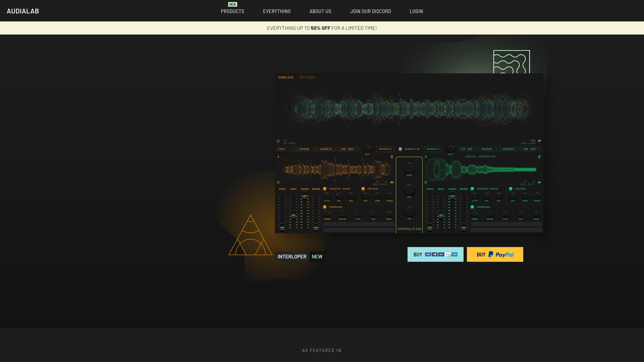Toggle sampler B Mid/Side switch

pyautogui.click(x=511, y=189)
